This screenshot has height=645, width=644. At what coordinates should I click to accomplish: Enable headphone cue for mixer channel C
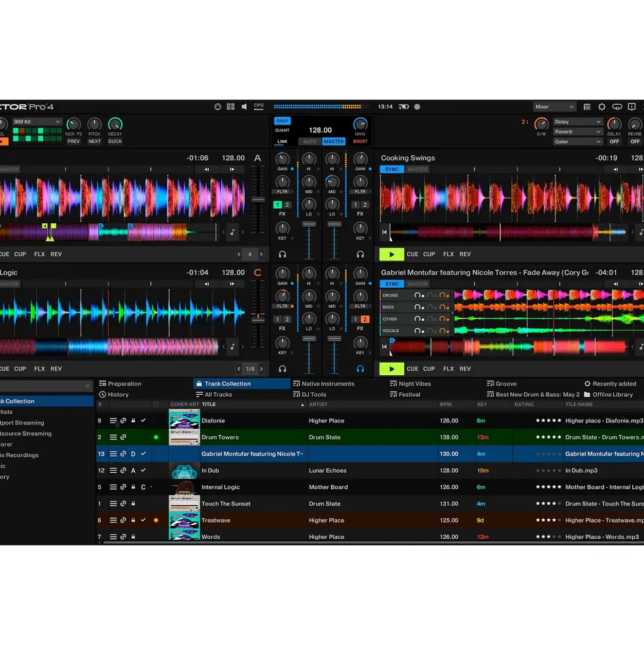coord(282,369)
